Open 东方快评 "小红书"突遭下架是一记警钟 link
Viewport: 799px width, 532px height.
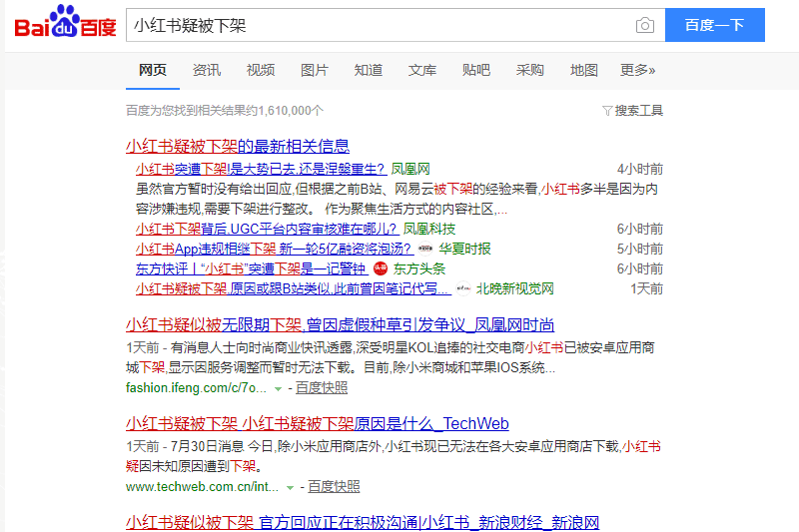(x=251, y=268)
